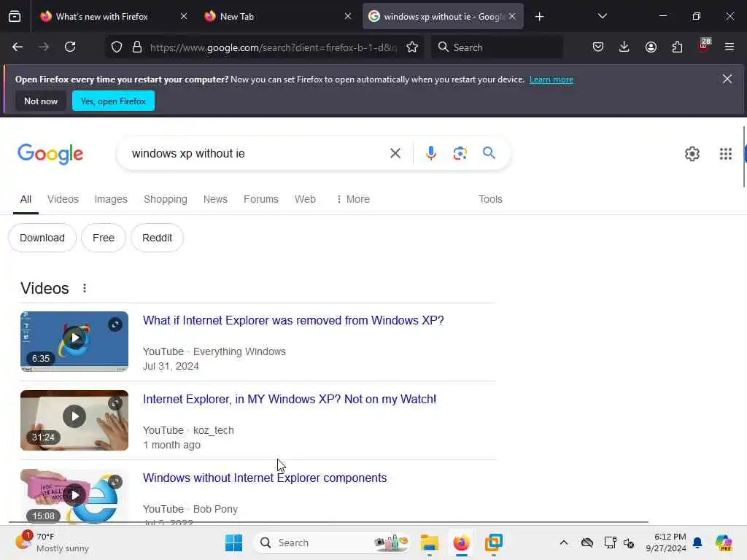Select the Shopping search filter

tap(166, 199)
